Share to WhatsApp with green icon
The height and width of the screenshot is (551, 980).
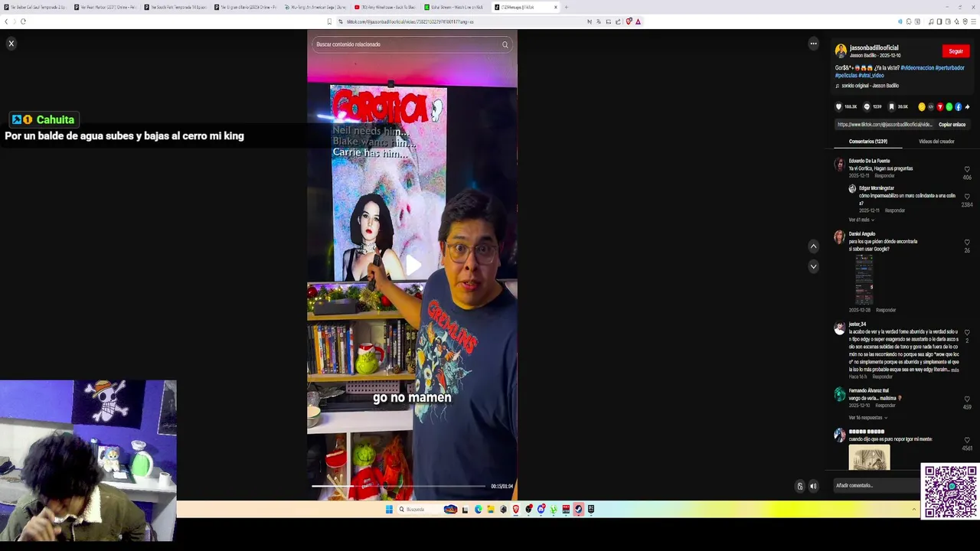pos(949,107)
